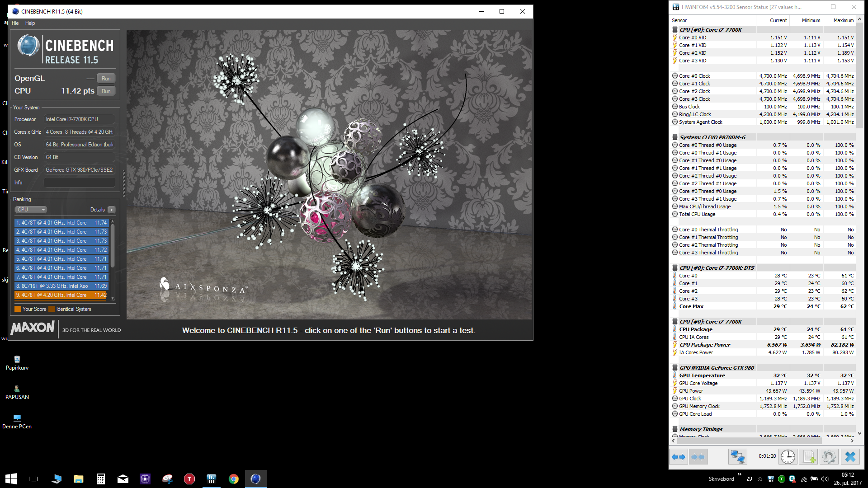Viewport: 868px width, 488px height.
Task: Open the CPU ranking dropdown
Action: click(31, 210)
